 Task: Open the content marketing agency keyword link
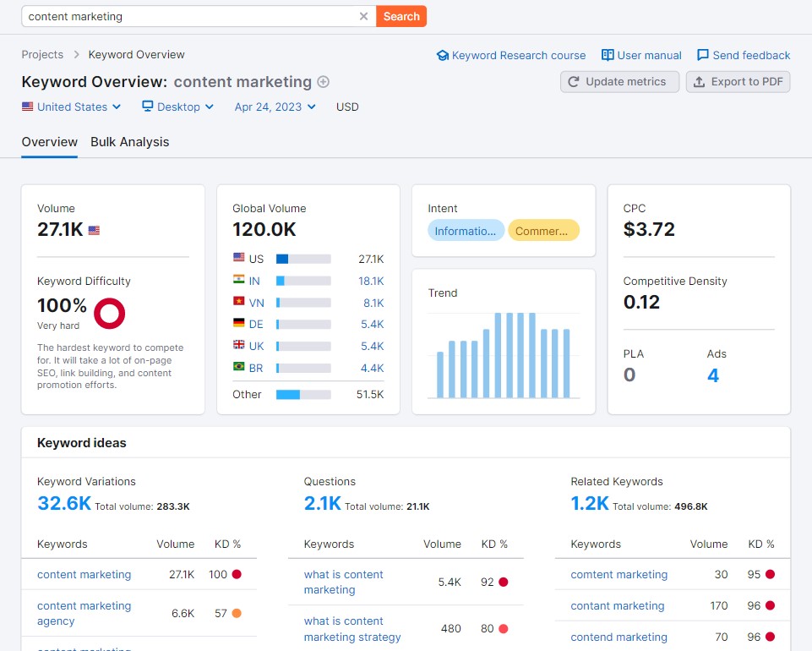(84, 613)
